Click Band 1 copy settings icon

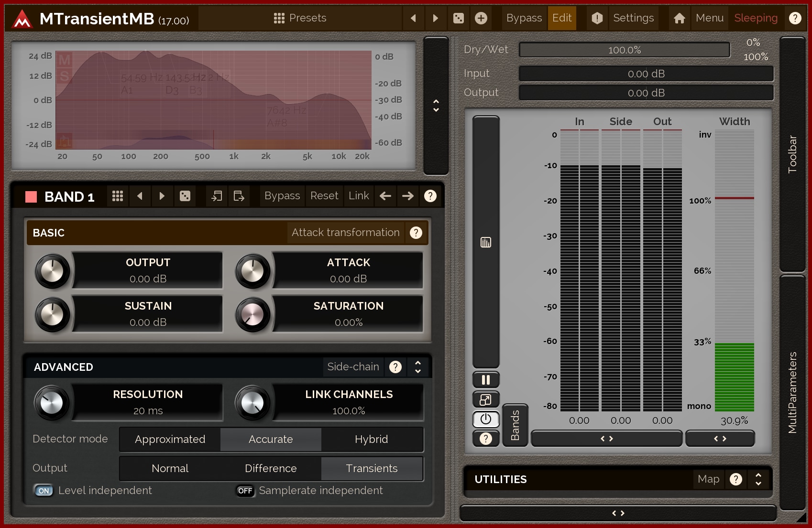tap(217, 196)
